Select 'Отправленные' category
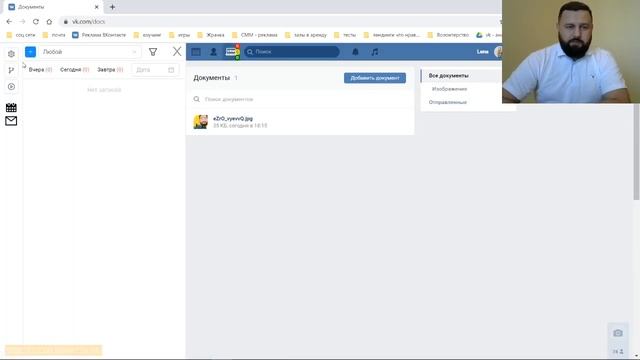The width and height of the screenshot is (640, 360). coord(447,102)
